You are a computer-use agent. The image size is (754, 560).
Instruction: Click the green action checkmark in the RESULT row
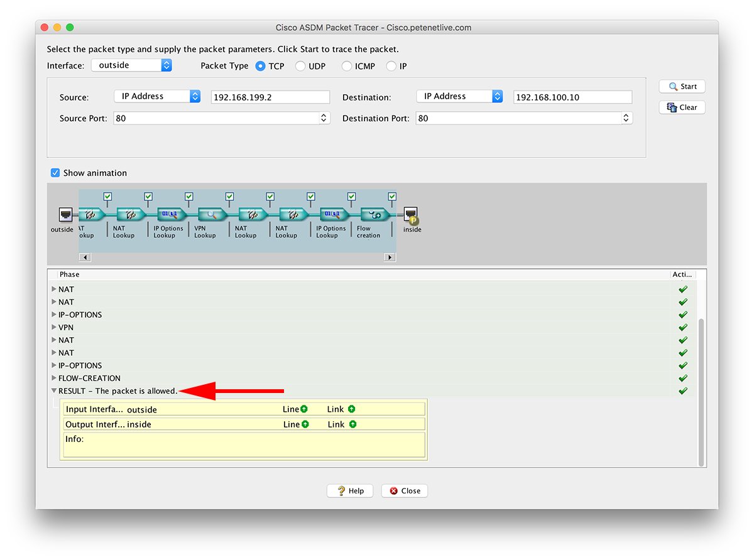point(683,391)
